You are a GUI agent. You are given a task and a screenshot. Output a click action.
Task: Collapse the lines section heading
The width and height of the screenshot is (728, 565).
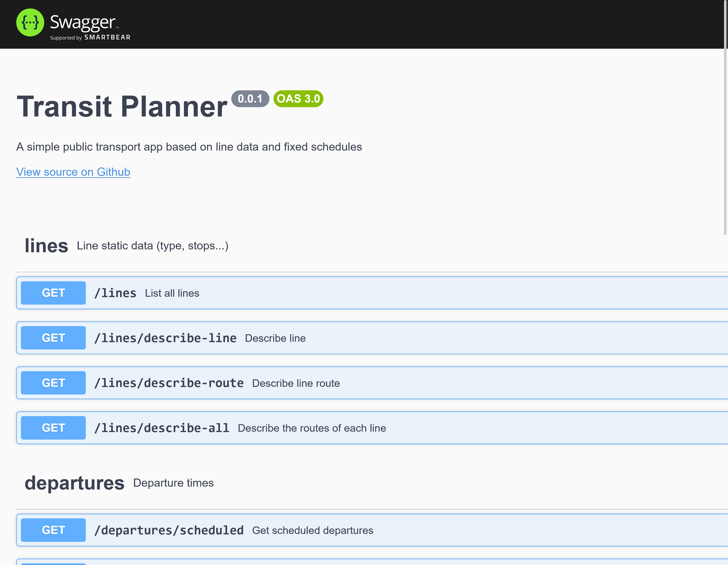coord(46,246)
